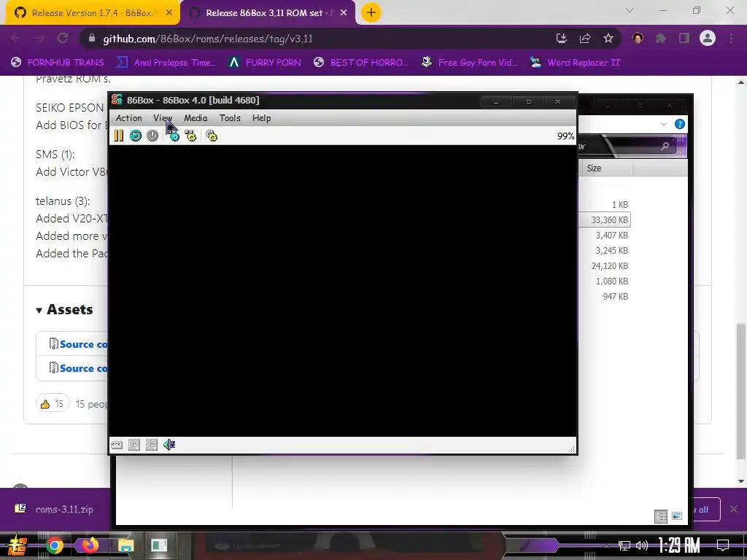Open the 86Box View menu

(163, 118)
